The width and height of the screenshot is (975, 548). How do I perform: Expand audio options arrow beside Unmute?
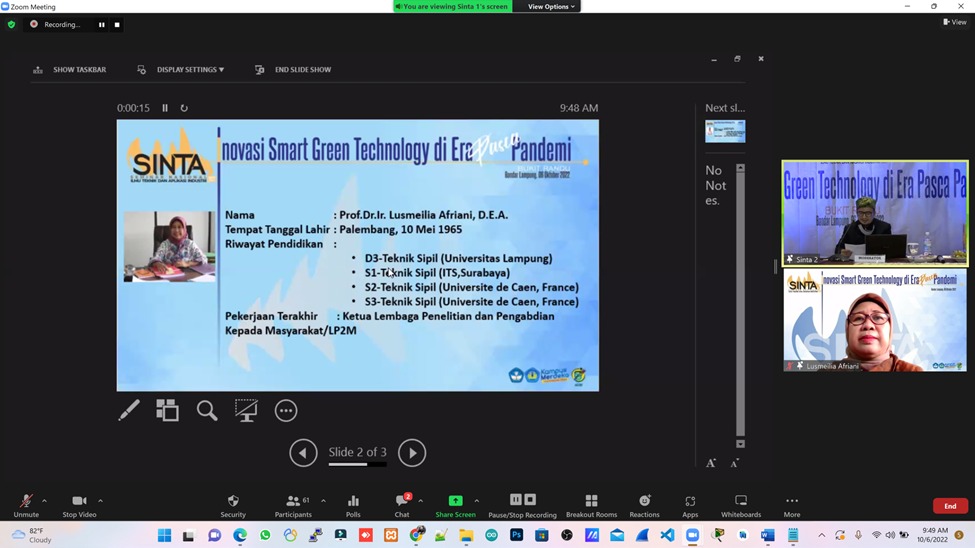coord(44,501)
